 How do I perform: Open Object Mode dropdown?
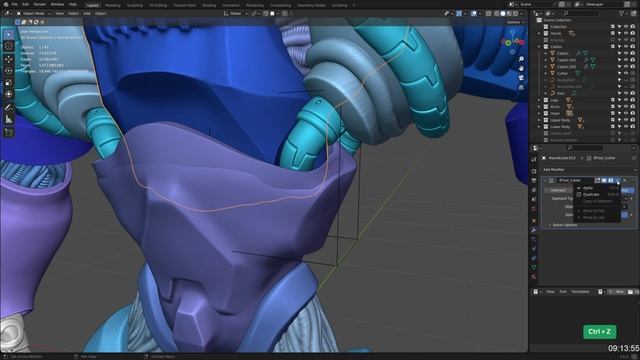coord(34,13)
